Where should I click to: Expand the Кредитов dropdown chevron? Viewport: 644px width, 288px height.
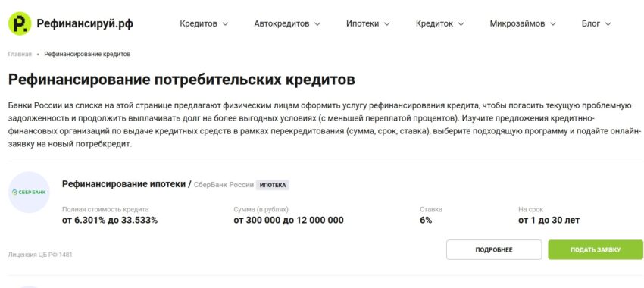pos(225,23)
